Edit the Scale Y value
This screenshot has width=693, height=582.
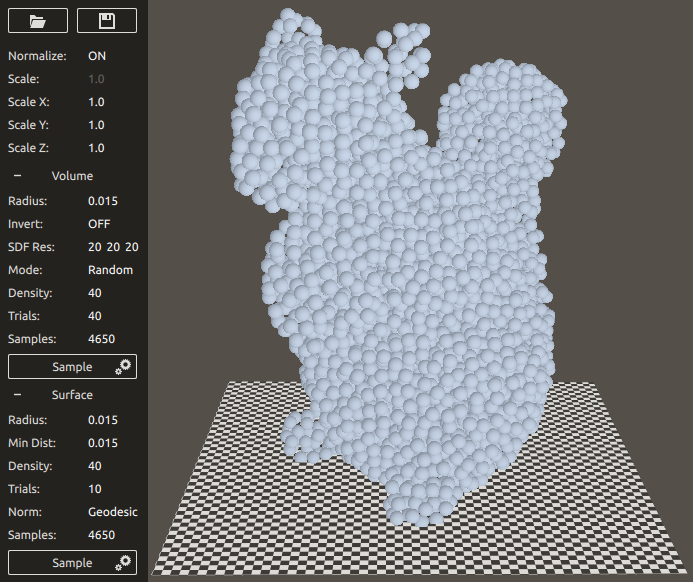[96, 125]
